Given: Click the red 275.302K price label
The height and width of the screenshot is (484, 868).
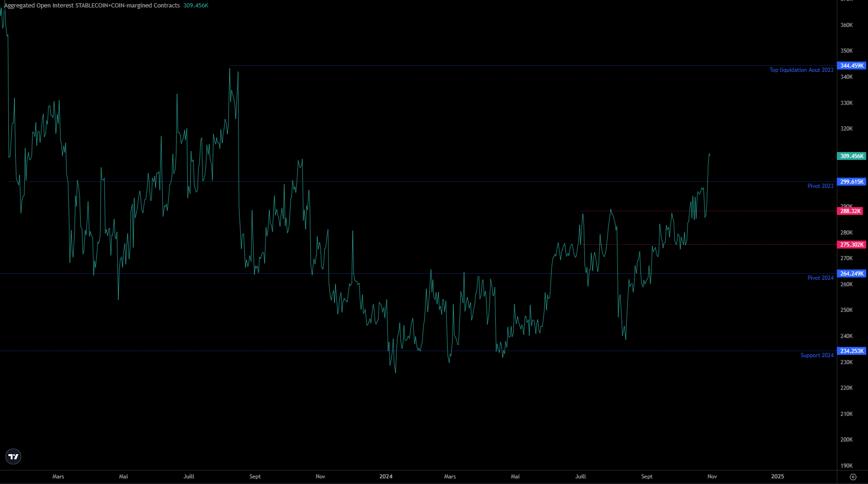Looking at the screenshot, I should (x=851, y=244).
